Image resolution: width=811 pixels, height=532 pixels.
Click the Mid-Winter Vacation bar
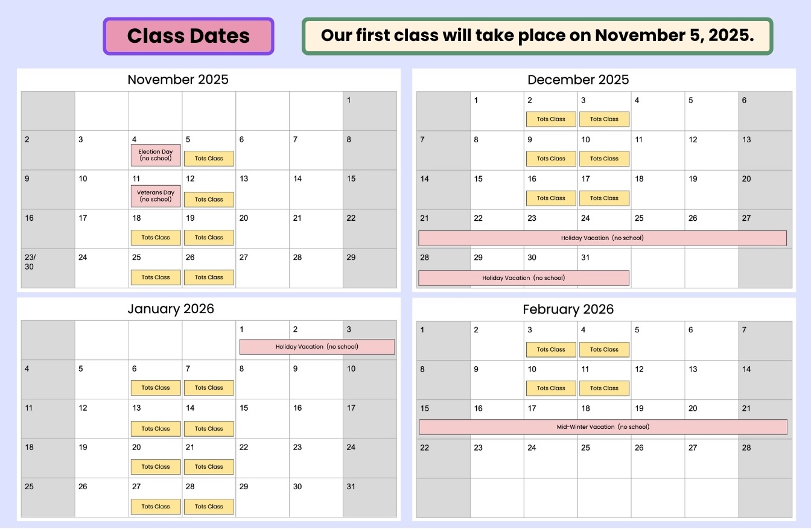(x=603, y=427)
